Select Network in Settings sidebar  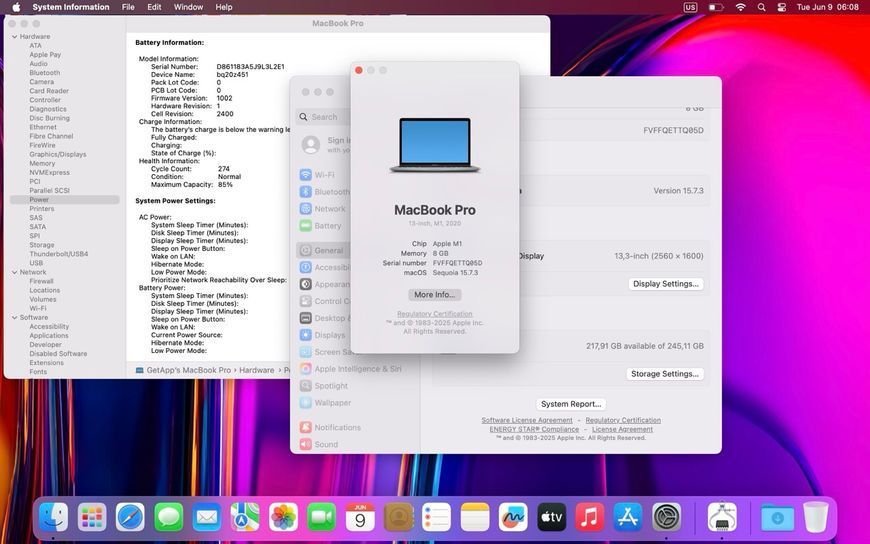point(324,209)
